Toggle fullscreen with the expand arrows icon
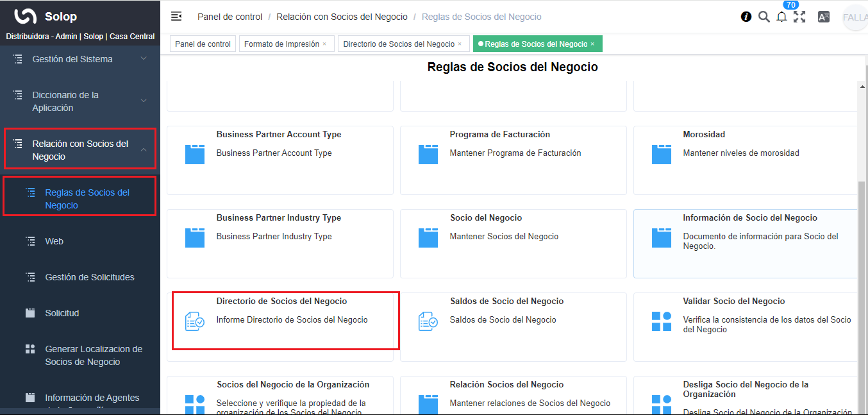 (799, 16)
